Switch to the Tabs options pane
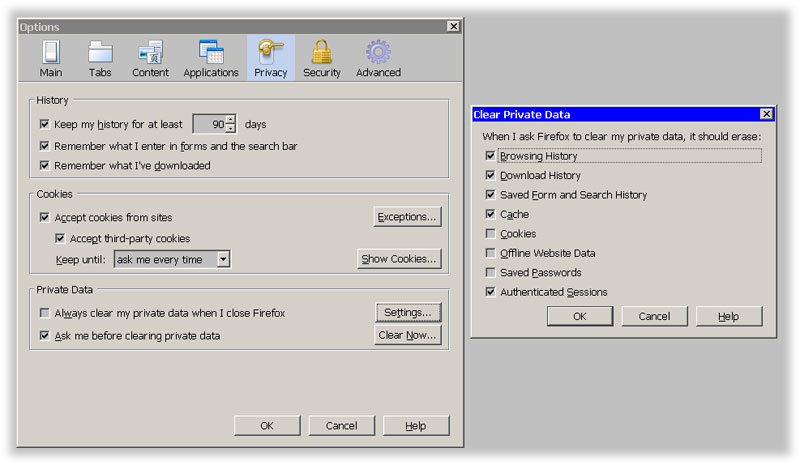 point(100,58)
